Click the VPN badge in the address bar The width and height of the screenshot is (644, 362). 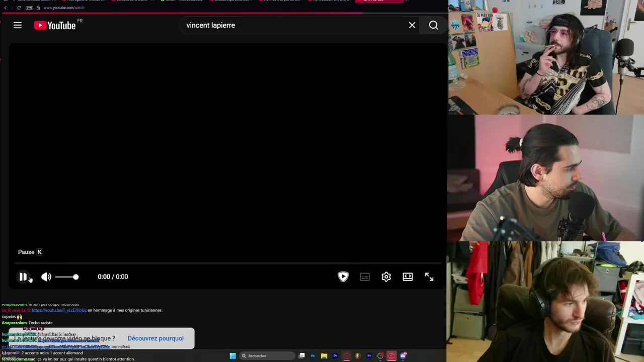(x=29, y=8)
